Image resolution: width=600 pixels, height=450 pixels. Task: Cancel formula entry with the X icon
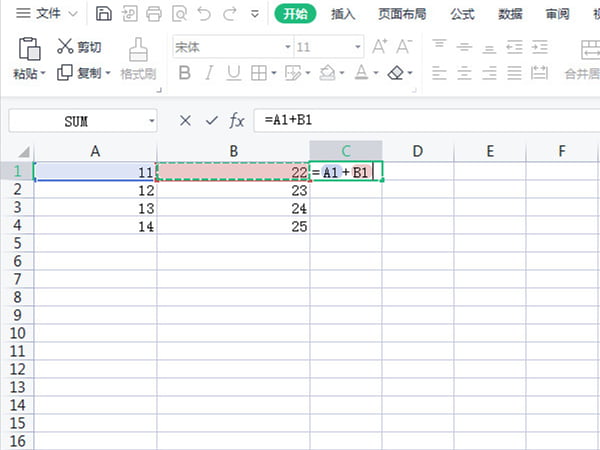[x=185, y=120]
